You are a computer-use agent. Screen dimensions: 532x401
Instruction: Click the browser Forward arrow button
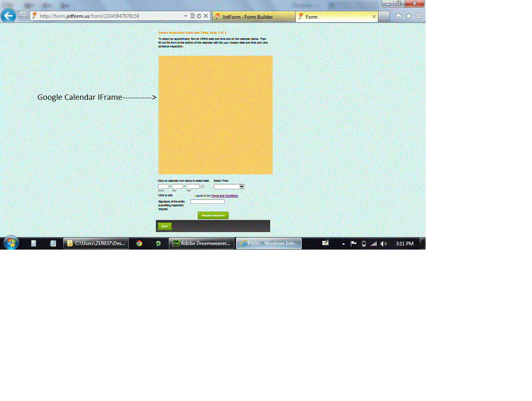click(x=23, y=16)
